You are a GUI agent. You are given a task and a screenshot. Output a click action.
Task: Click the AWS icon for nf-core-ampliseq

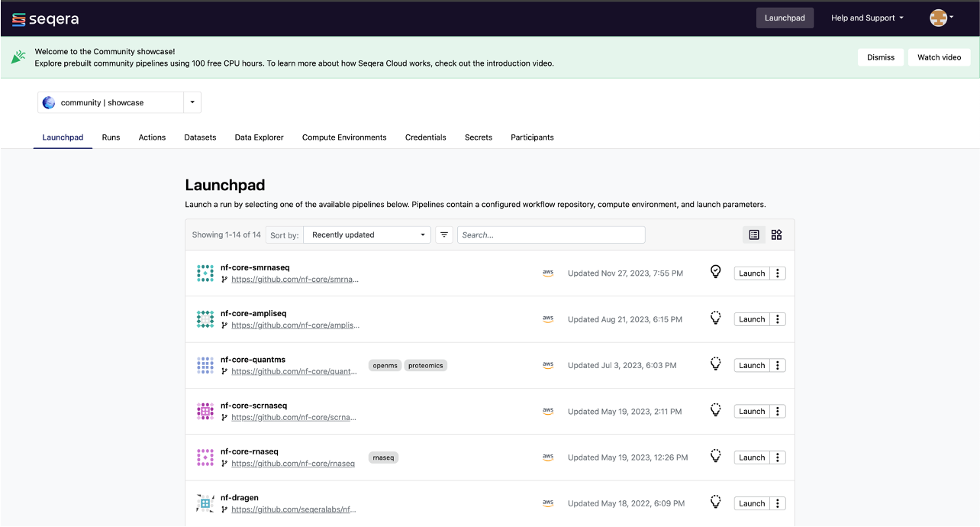[548, 319]
